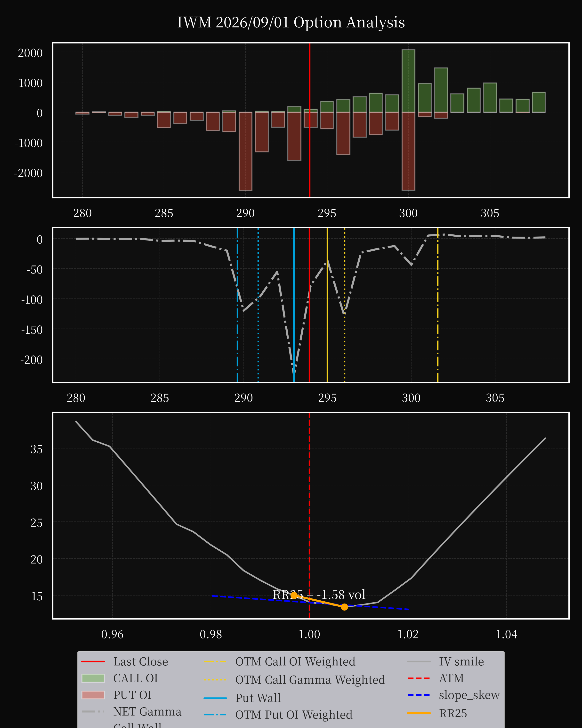The width and height of the screenshot is (582, 728).
Task: Click the orange RR25 legend line sample
Action: (419, 713)
